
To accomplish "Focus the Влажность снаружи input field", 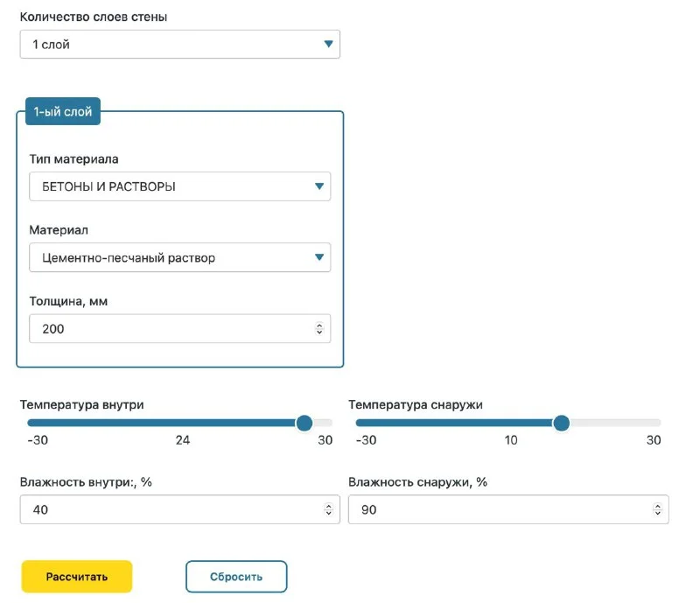I will [499, 509].
